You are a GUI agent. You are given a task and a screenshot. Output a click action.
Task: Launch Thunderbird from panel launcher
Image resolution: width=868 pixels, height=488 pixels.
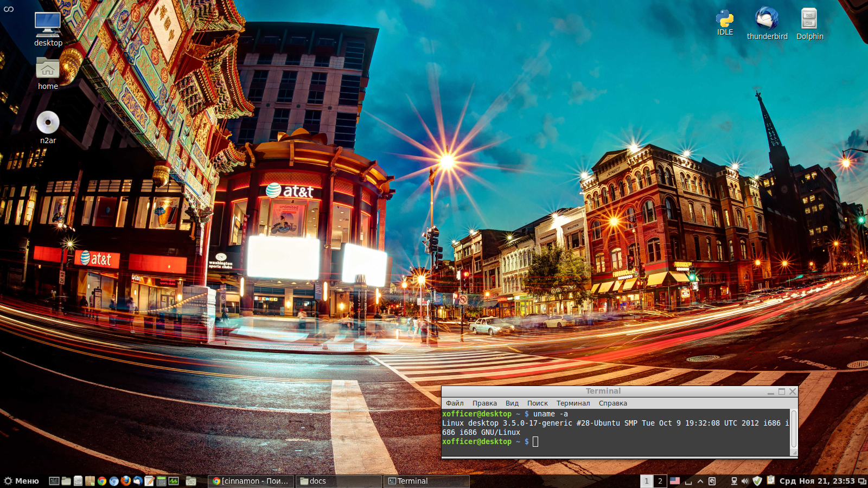138,481
